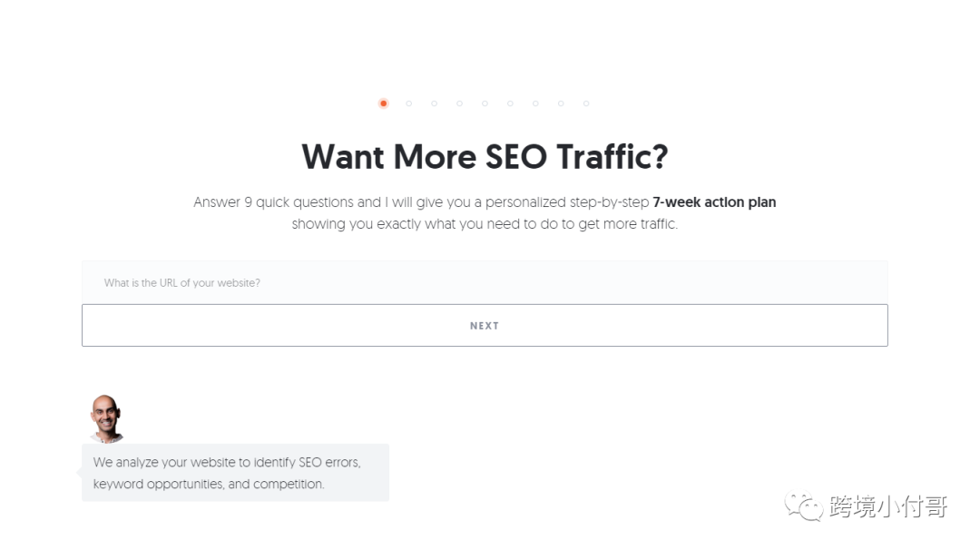Select the fourth progress step dot

click(459, 103)
